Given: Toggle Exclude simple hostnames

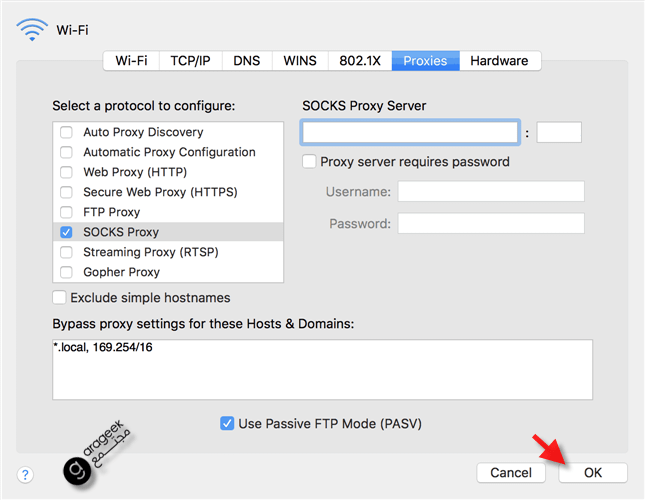Looking at the screenshot, I should click(59, 297).
